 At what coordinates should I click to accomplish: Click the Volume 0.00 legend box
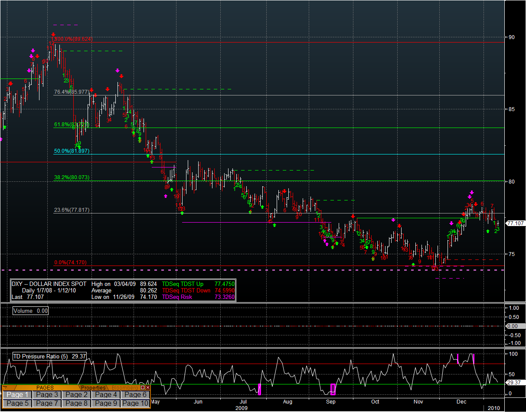coord(30,311)
